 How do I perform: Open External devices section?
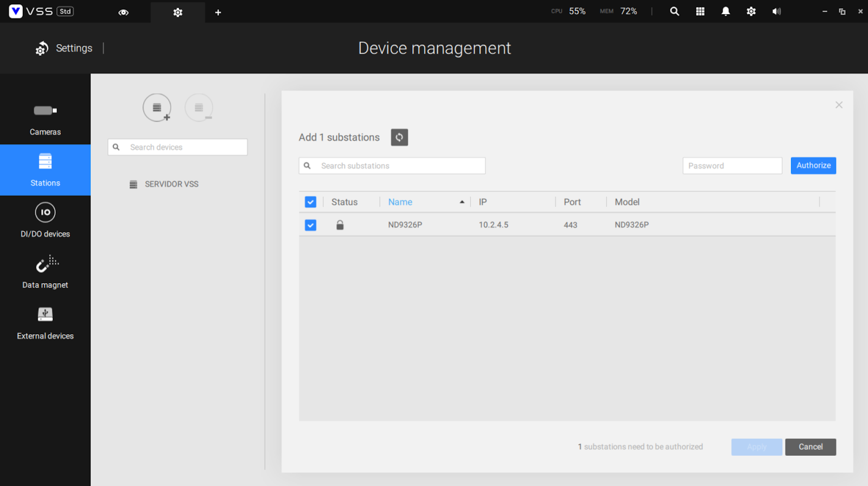[45, 323]
